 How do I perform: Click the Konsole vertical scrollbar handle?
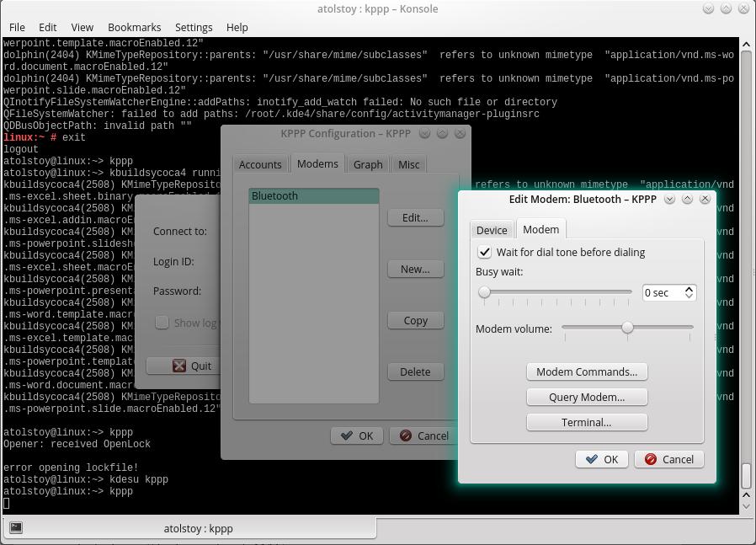(x=745, y=475)
